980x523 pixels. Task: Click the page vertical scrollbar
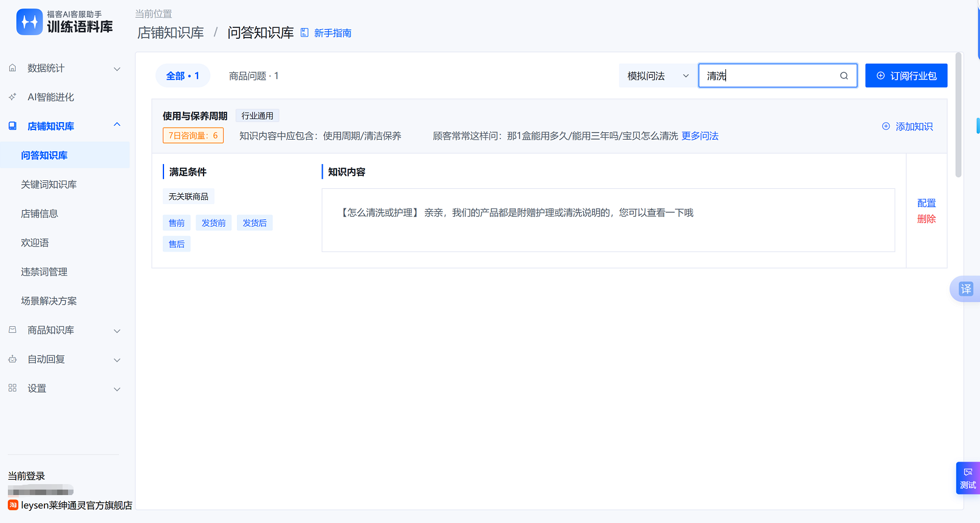tap(959, 115)
